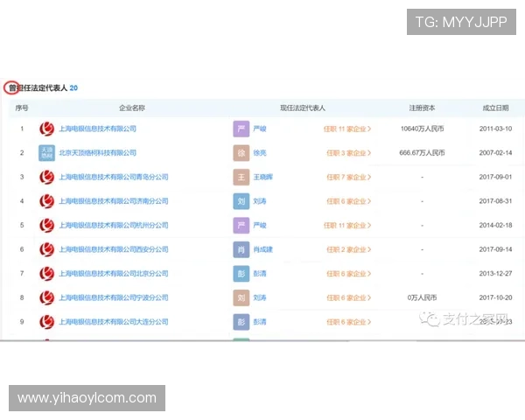Click the logo beside 大连分公司 company

click(x=46, y=322)
